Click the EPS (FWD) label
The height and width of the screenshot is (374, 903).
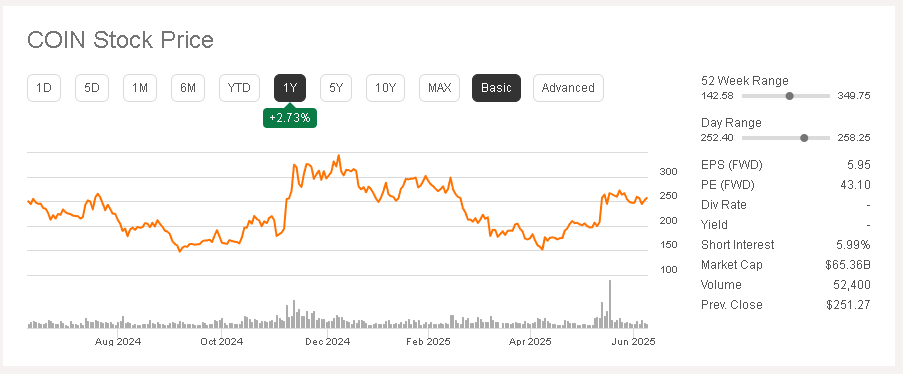[731, 165]
